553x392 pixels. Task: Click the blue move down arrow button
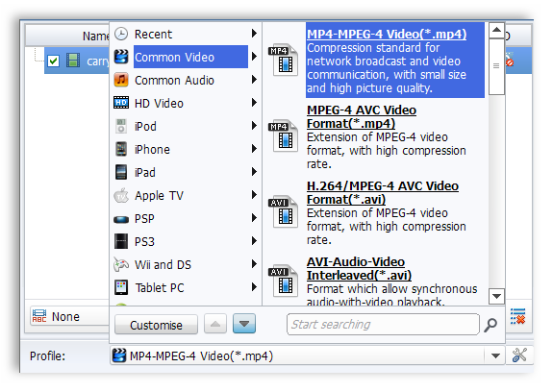(244, 324)
